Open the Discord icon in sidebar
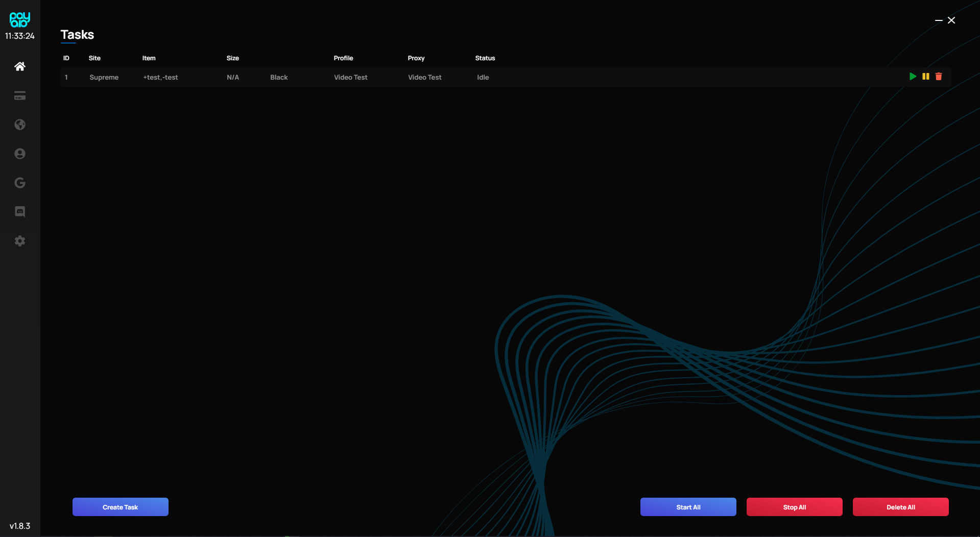Viewport: 980px width, 537px height. 20,211
